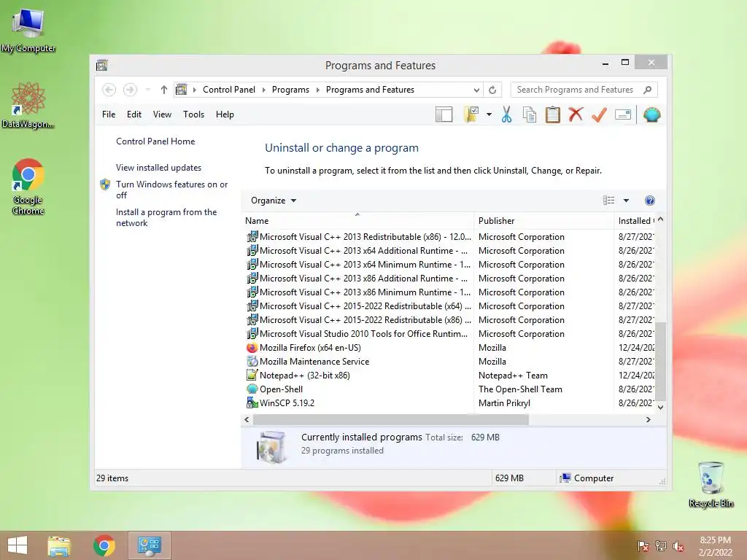Screen dimensions: 747x560
Task: Click Install a program from the network
Action: (166, 217)
